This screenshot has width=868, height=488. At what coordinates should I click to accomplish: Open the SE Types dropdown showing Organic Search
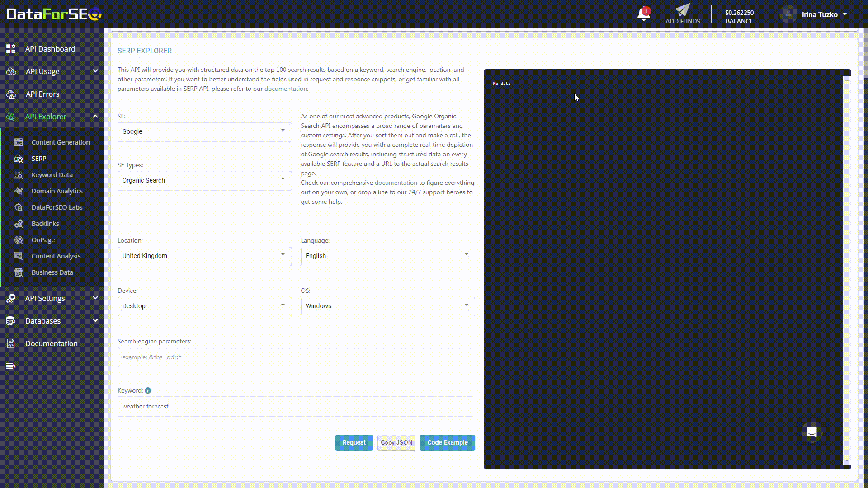[204, 180]
